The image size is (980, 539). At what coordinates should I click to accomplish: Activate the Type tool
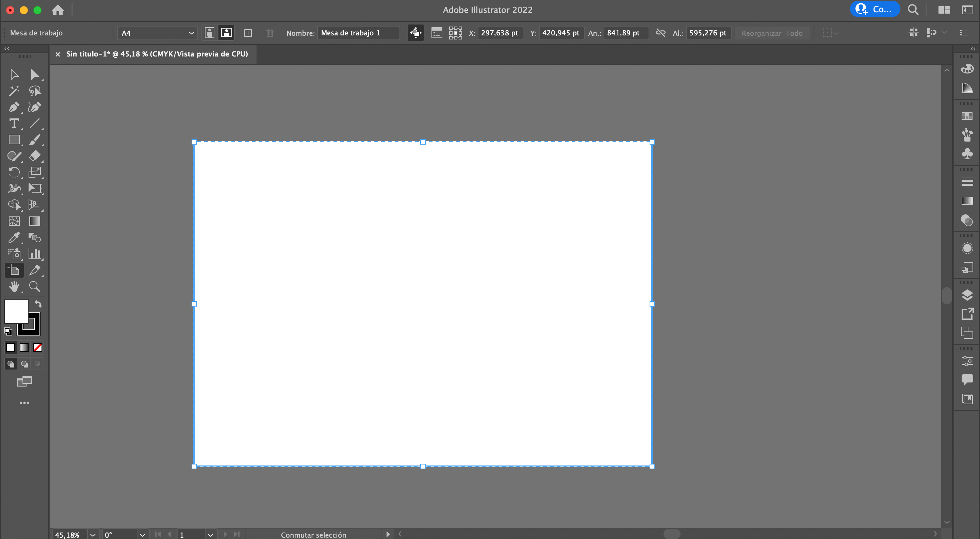(x=14, y=124)
